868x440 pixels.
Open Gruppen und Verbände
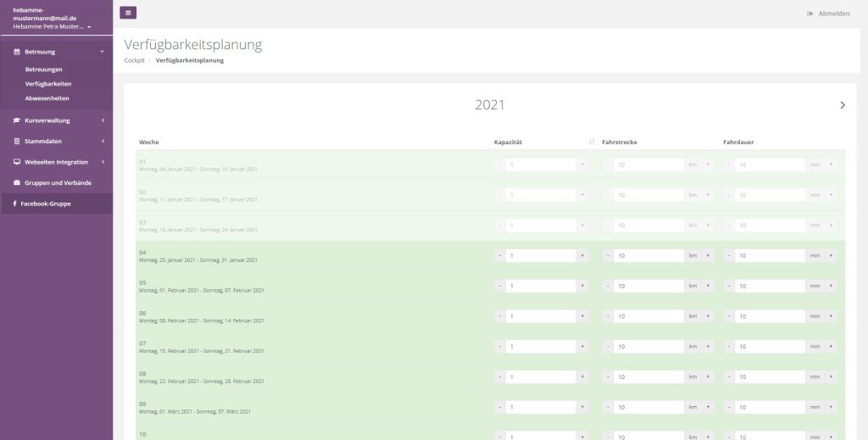click(x=58, y=182)
